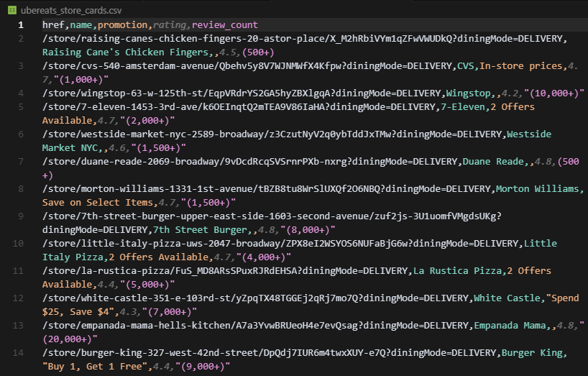Click the '7th Street Burger' name value
This screenshot has height=376, width=588.
(200, 229)
